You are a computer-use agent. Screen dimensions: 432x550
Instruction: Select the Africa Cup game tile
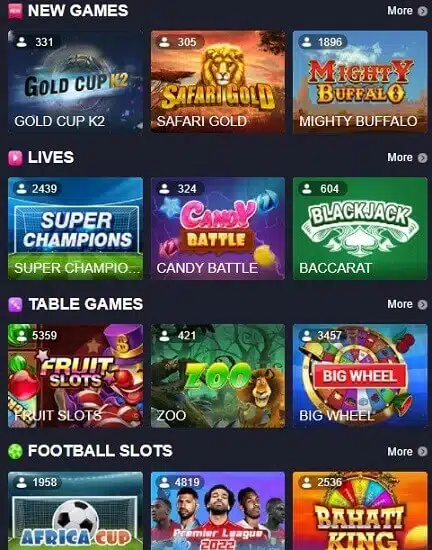(x=75, y=511)
